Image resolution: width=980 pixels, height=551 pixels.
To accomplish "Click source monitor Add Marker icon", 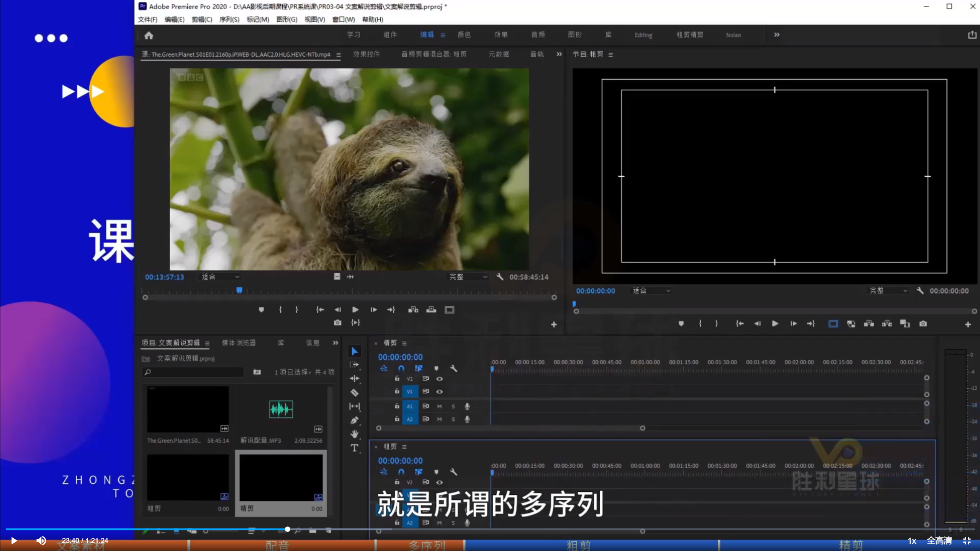I will [261, 310].
